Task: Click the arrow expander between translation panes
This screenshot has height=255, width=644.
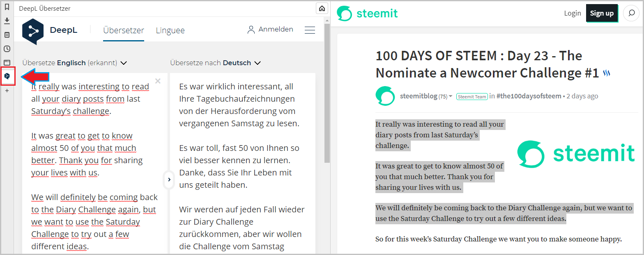Action: tap(169, 180)
